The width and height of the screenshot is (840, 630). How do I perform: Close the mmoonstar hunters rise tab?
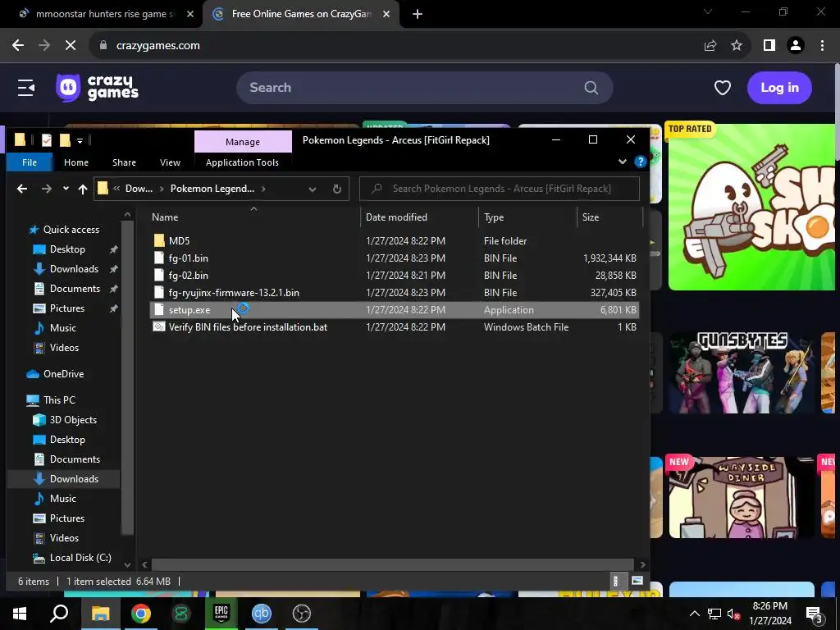[190, 15]
